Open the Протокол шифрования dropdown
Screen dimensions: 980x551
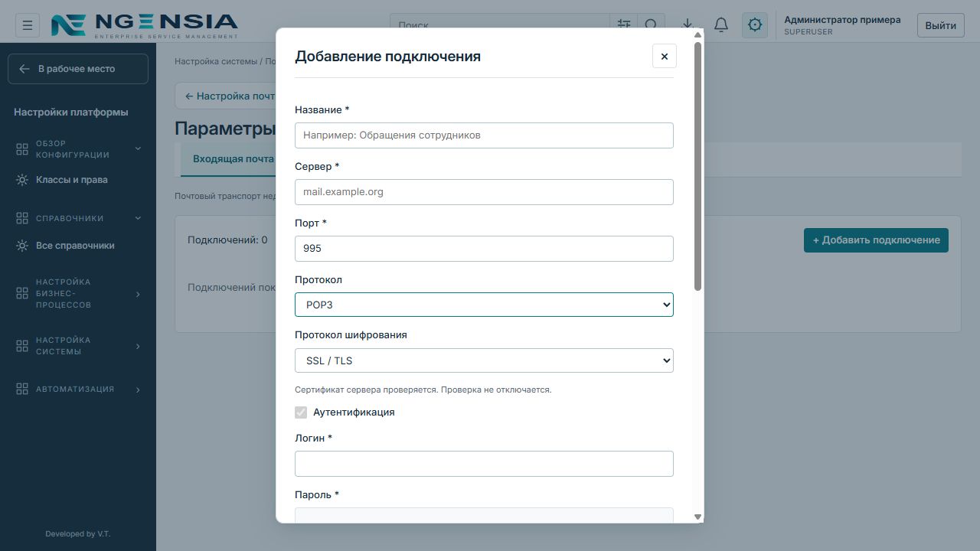point(484,360)
